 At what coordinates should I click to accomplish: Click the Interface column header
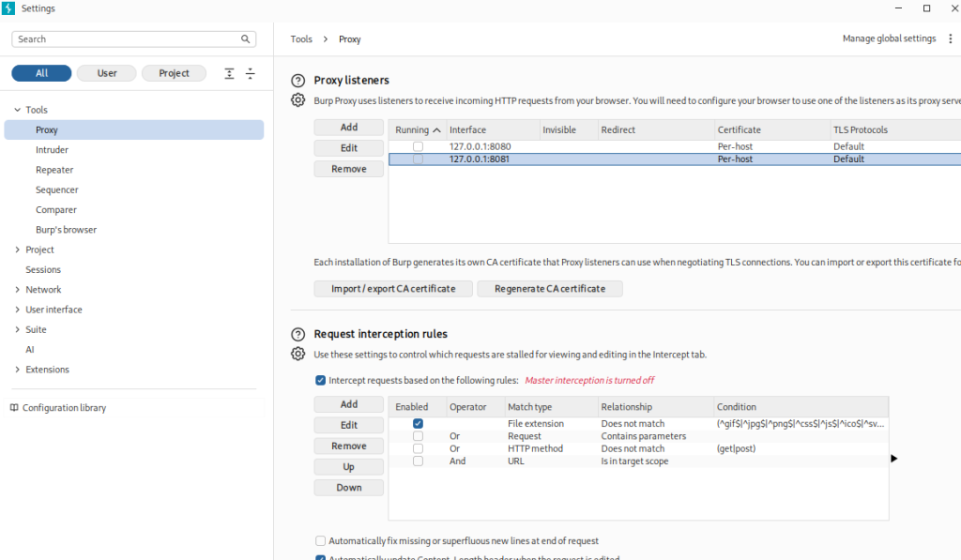(494, 129)
